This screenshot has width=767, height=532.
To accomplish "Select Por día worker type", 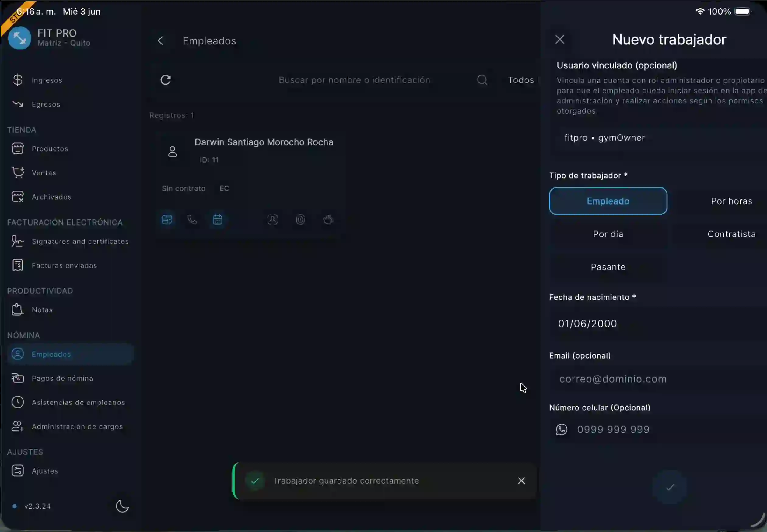I will click(608, 234).
